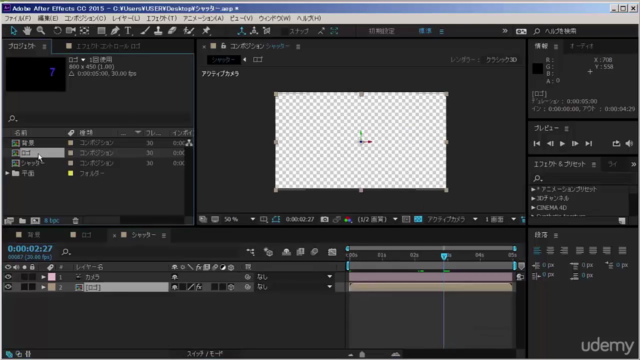Screen dimensions: 640x360
Task: Click the カメラ layer pink label color
Action: pyautogui.click(x=52, y=277)
